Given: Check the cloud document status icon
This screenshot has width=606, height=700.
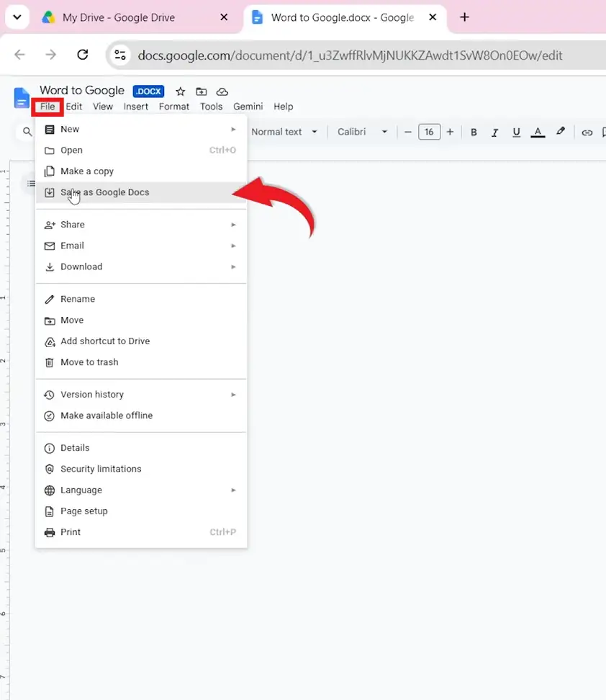Looking at the screenshot, I should click(x=222, y=91).
